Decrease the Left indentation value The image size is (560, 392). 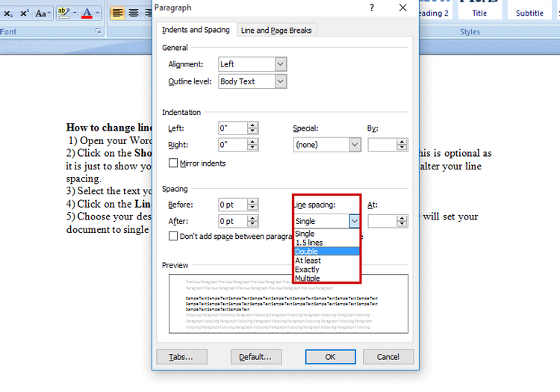[x=252, y=131]
